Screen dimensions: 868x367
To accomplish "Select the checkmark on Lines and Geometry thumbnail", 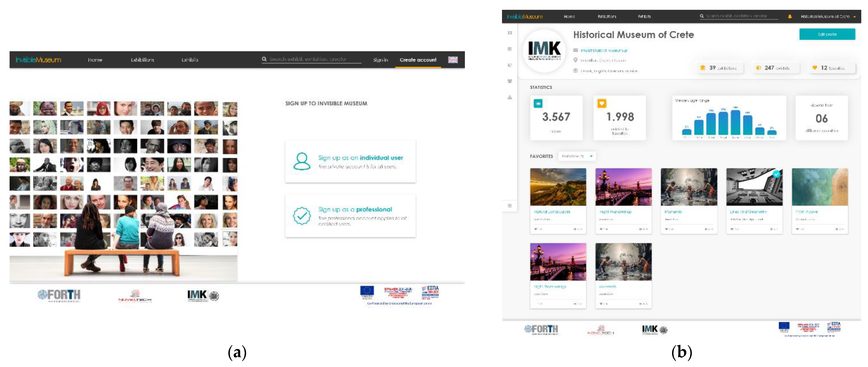I will 776,174.
